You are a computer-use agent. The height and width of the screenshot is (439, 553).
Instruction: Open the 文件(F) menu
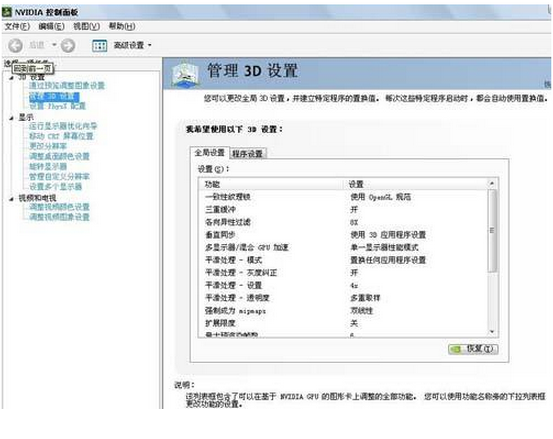(17, 26)
